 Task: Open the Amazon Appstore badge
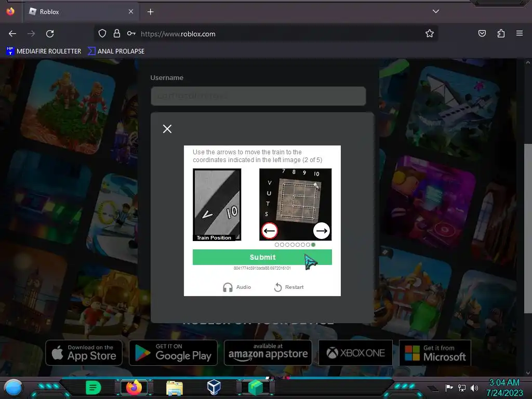(x=268, y=353)
